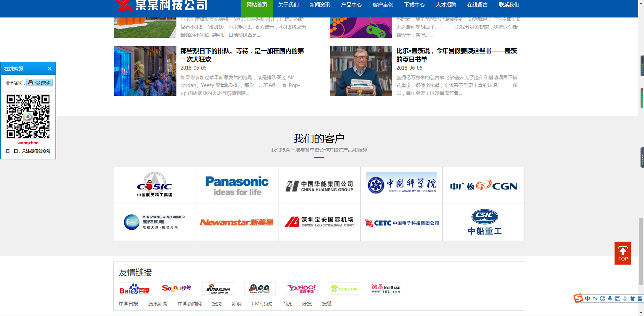Click the TOM.COM logo link
The image size is (644, 316).
pyautogui.click(x=344, y=289)
